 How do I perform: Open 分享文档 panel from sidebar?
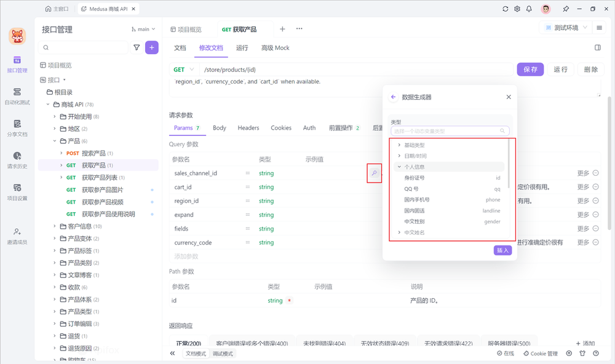tap(17, 127)
